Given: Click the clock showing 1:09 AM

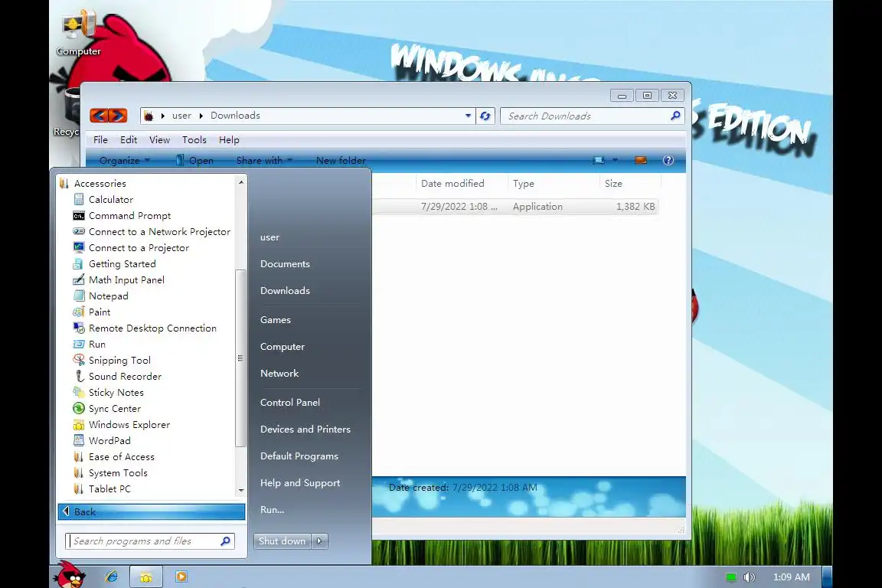Looking at the screenshot, I should (x=791, y=577).
